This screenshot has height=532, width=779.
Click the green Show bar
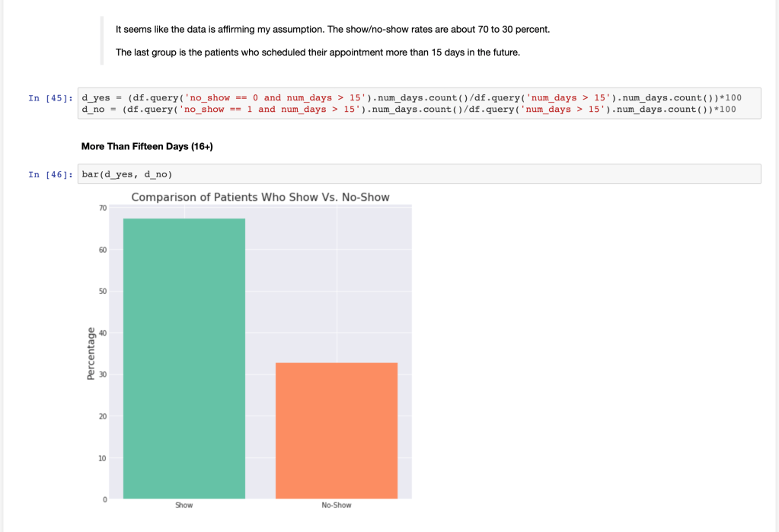point(184,358)
